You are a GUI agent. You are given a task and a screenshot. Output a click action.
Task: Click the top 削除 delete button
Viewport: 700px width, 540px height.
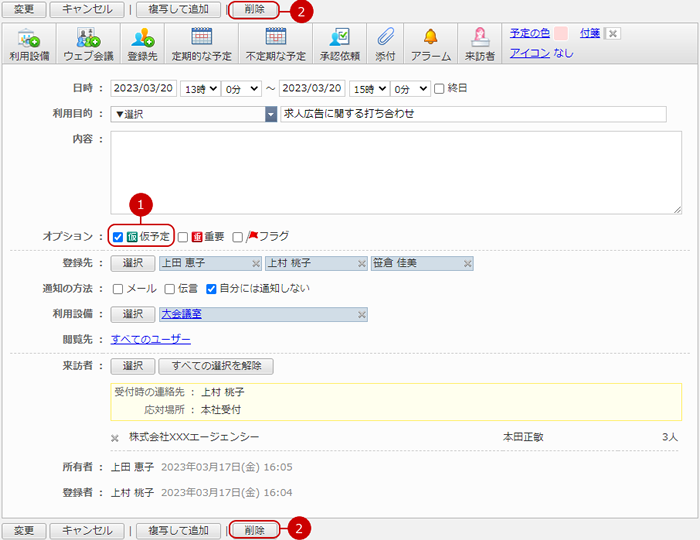click(253, 9)
